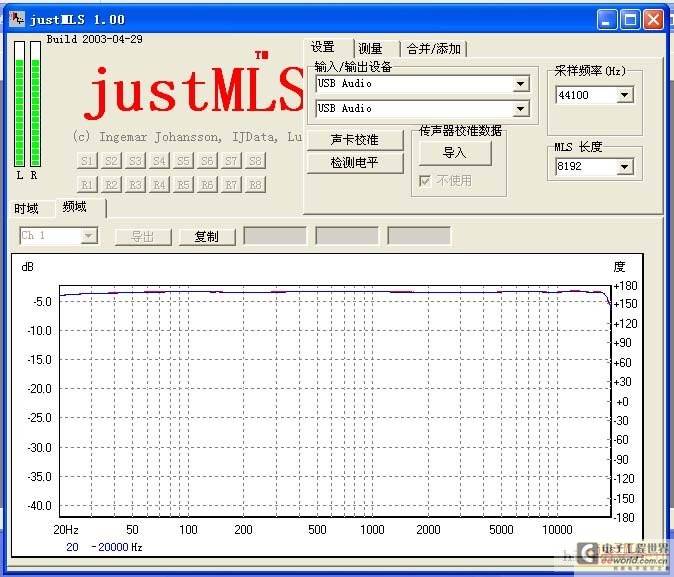Click the frequency response curve graph
The image size is (674, 577).
pyautogui.click(x=335, y=401)
